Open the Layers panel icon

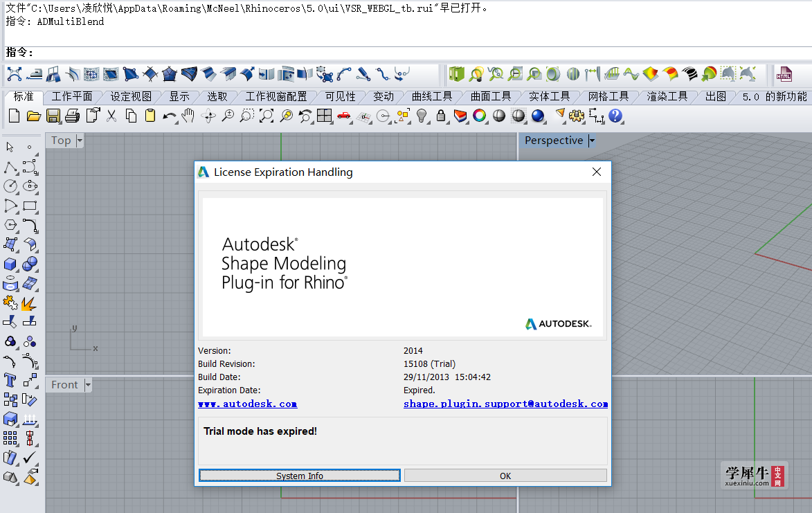pyautogui.click(x=460, y=116)
